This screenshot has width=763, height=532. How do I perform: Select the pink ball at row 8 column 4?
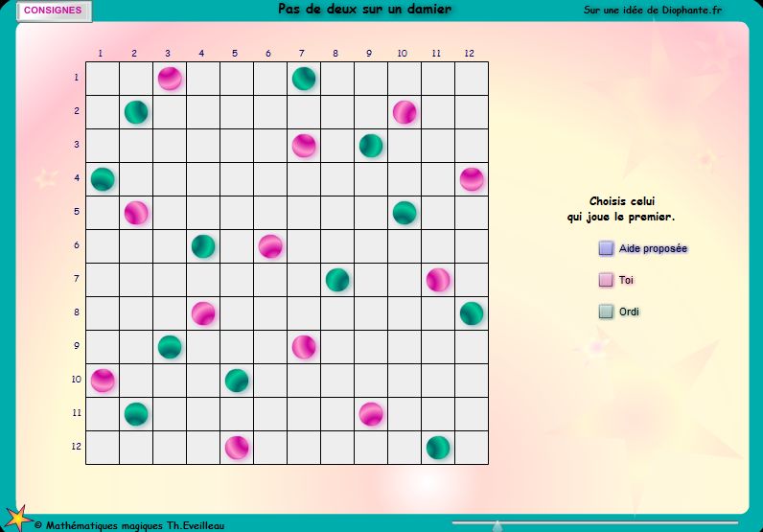203,314
